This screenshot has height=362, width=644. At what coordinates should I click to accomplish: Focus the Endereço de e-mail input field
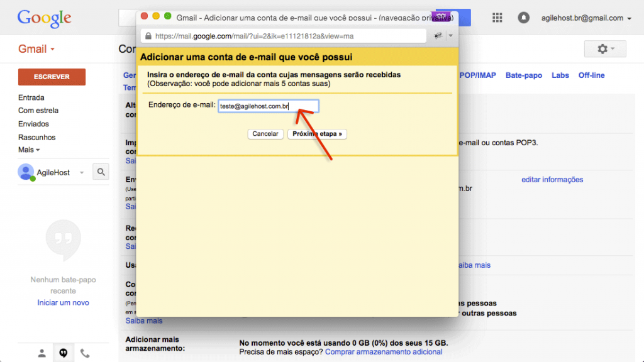(268, 106)
